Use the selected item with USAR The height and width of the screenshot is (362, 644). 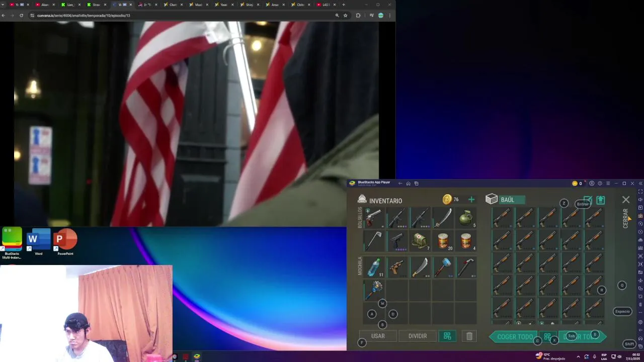(x=378, y=336)
